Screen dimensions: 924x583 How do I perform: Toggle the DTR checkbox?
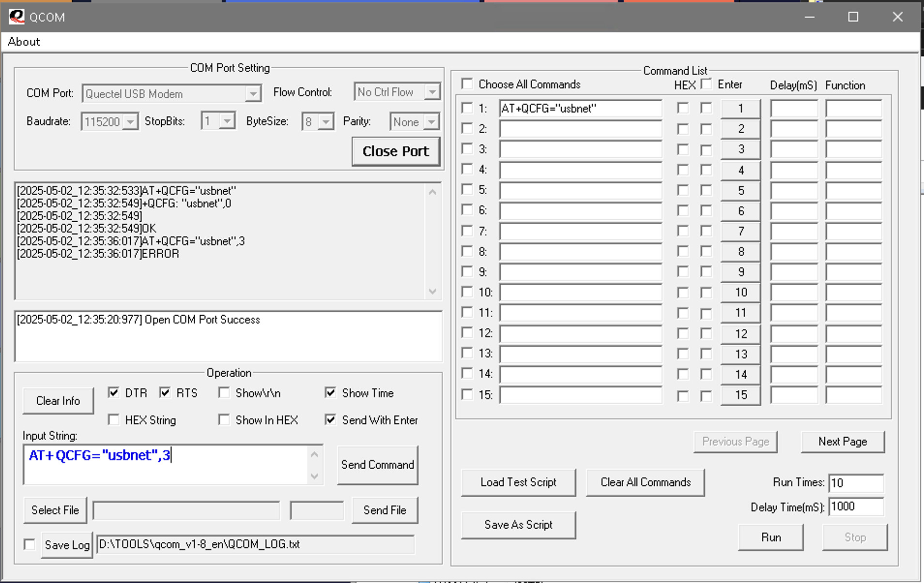pos(114,393)
